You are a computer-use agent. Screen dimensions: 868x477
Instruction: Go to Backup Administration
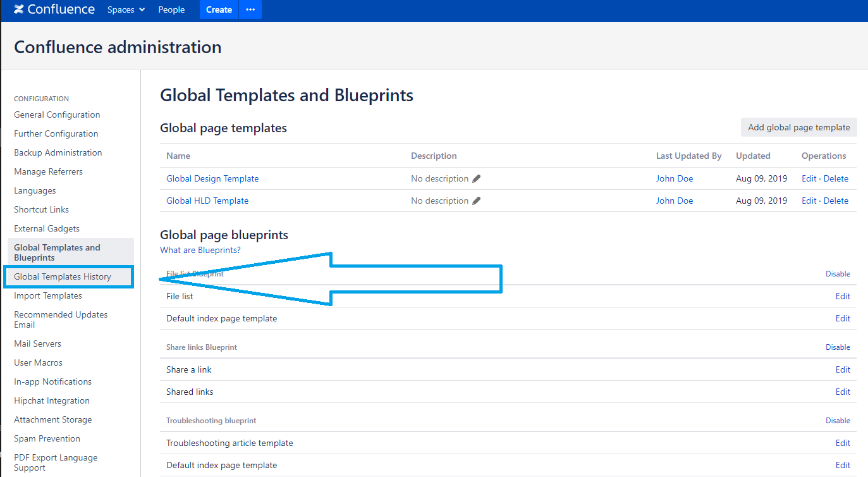click(x=58, y=152)
